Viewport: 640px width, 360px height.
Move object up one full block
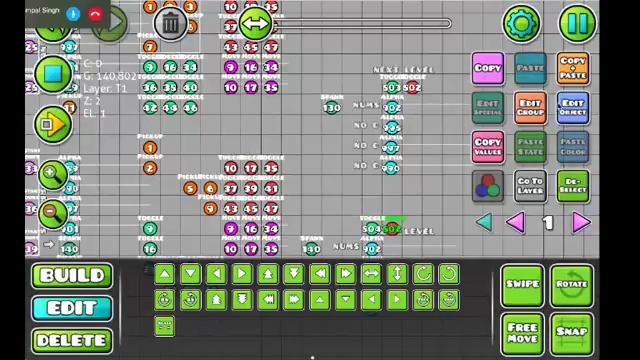268,274
